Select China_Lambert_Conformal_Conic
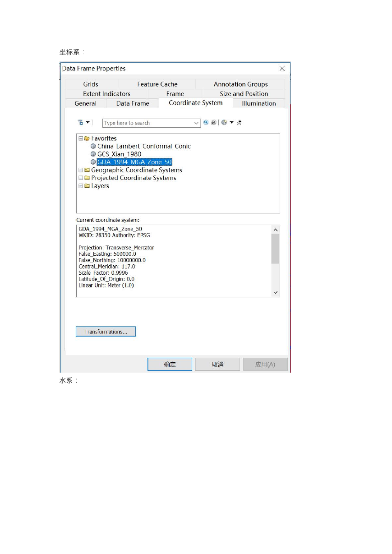This screenshot has width=392, height=554. (144, 146)
